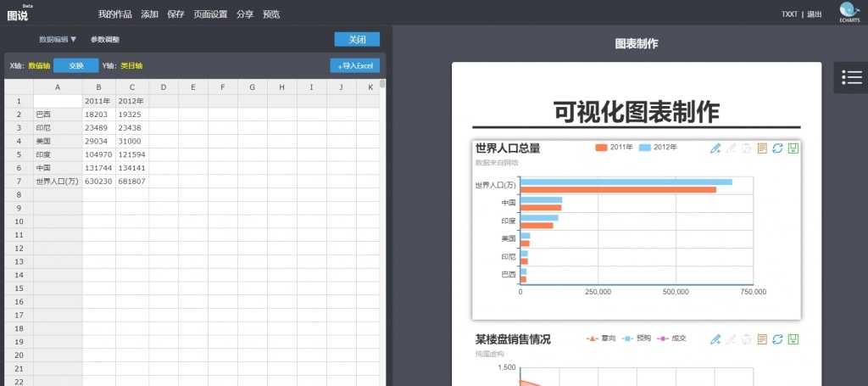Open 页面设置 in the top menu
Image resolution: width=868 pixels, height=386 pixels.
(210, 14)
